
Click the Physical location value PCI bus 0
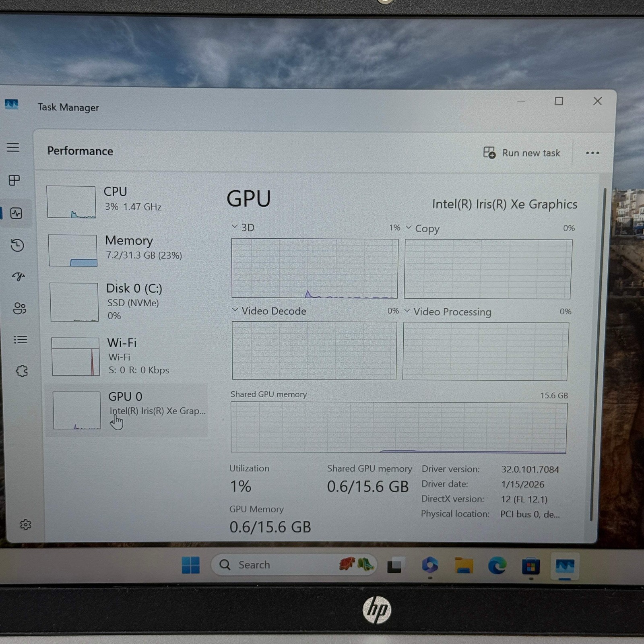point(530,514)
